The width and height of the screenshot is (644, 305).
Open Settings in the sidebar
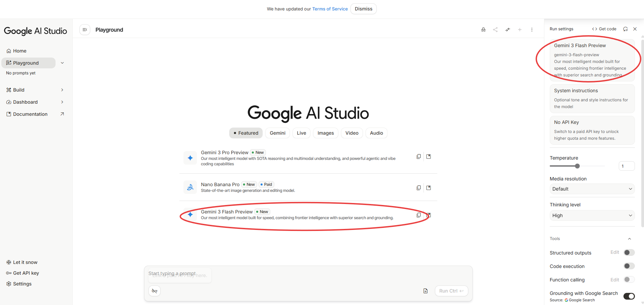(19, 284)
